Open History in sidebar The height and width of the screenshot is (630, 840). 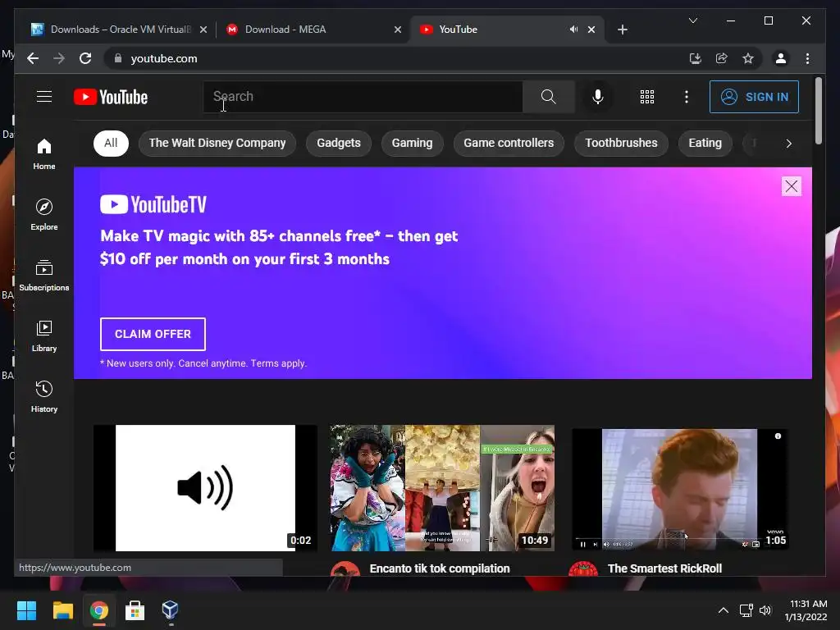(x=44, y=396)
